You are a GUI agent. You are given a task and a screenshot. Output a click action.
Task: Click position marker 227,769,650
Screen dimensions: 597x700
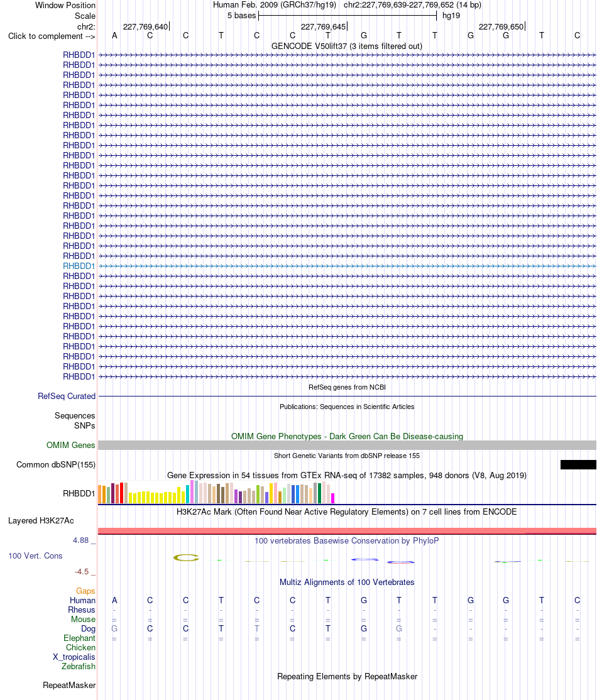tap(501, 27)
